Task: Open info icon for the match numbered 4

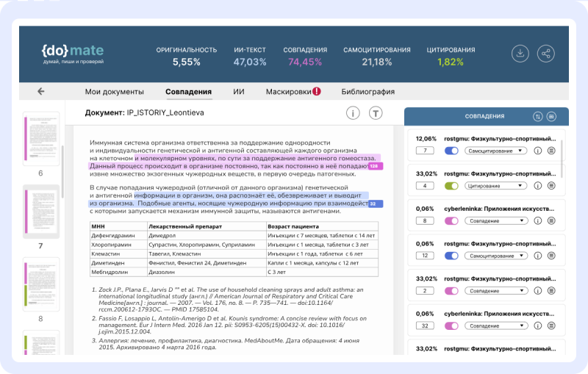Action: pos(538,186)
